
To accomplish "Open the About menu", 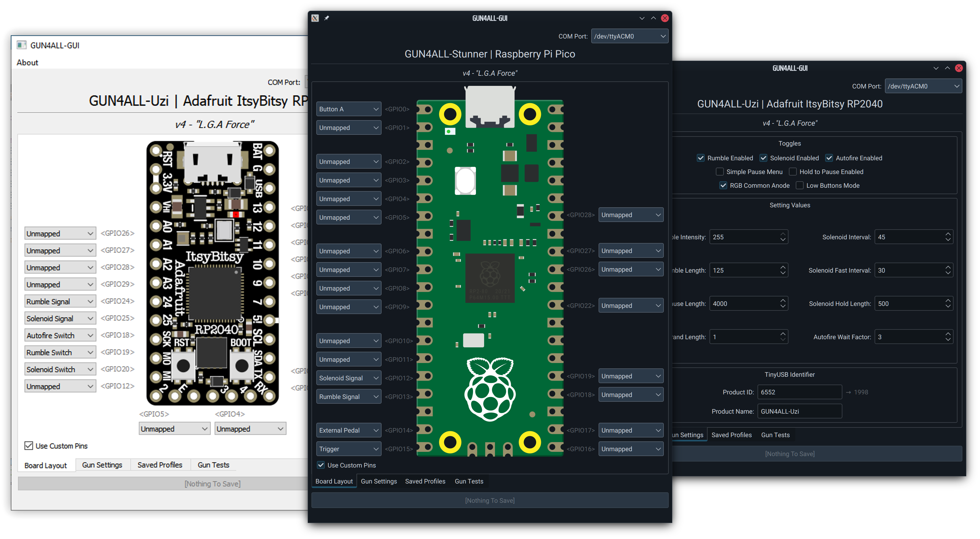I will click(x=27, y=62).
